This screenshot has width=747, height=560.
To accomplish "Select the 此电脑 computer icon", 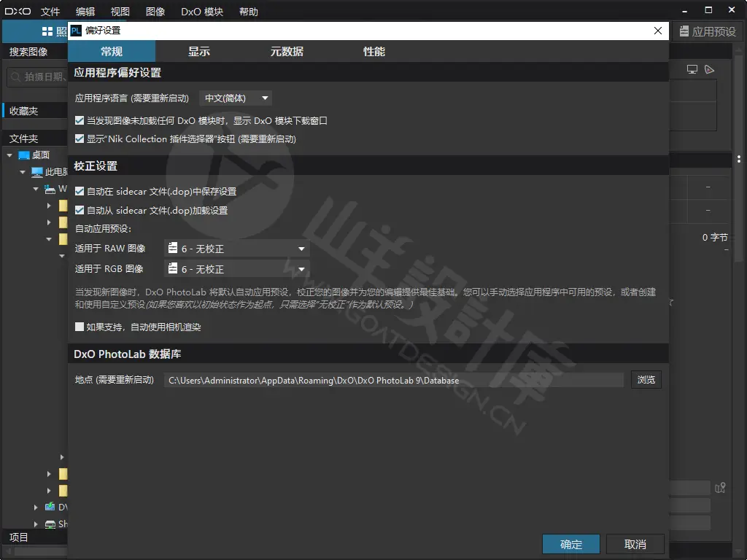I will pos(37,172).
